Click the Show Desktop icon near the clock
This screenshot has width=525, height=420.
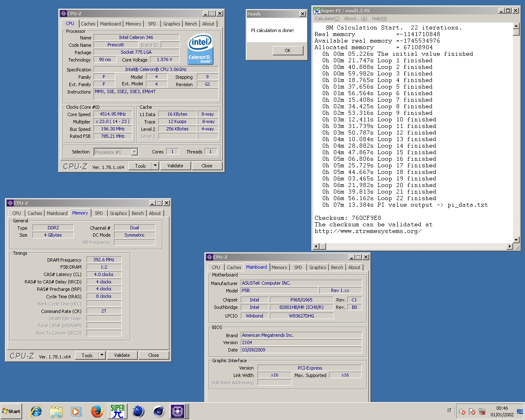520,411
